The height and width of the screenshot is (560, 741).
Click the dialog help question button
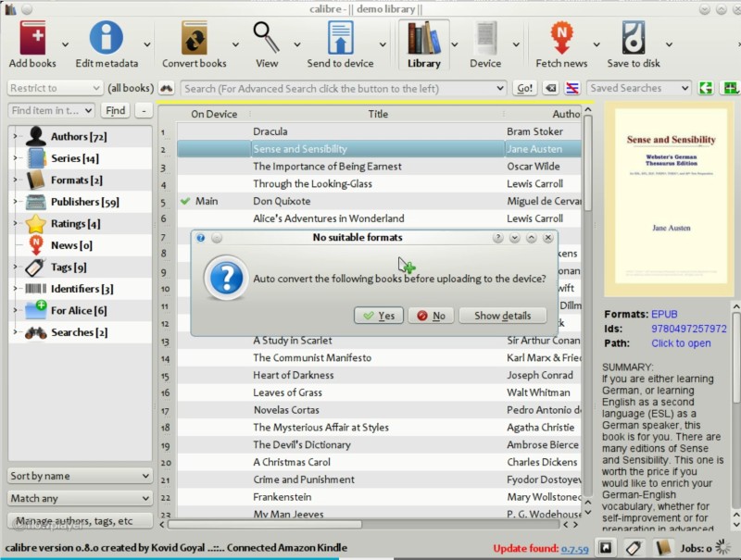point(497,238)
